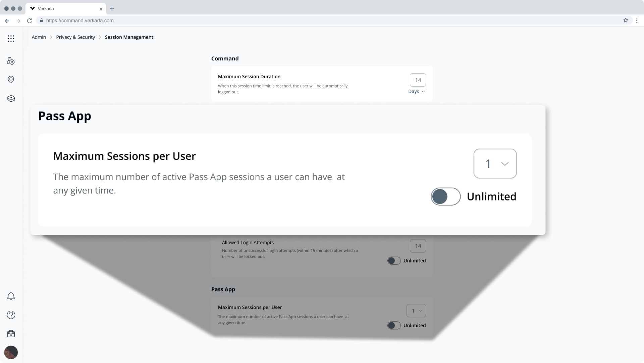Click the grid/apps icon top-left

[x=11, y=39]
